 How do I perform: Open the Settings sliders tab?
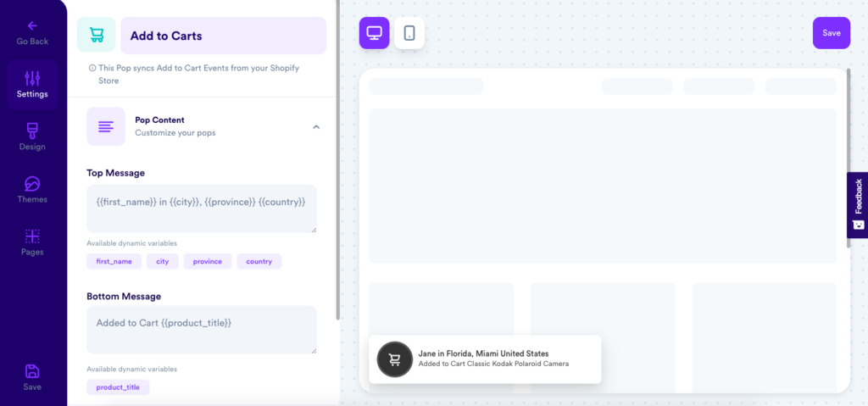coord(32,85)
